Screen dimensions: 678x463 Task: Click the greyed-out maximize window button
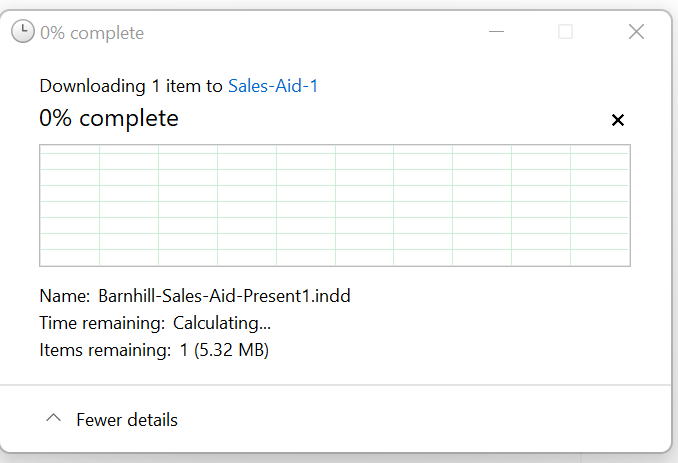click(x=566, y=32)
